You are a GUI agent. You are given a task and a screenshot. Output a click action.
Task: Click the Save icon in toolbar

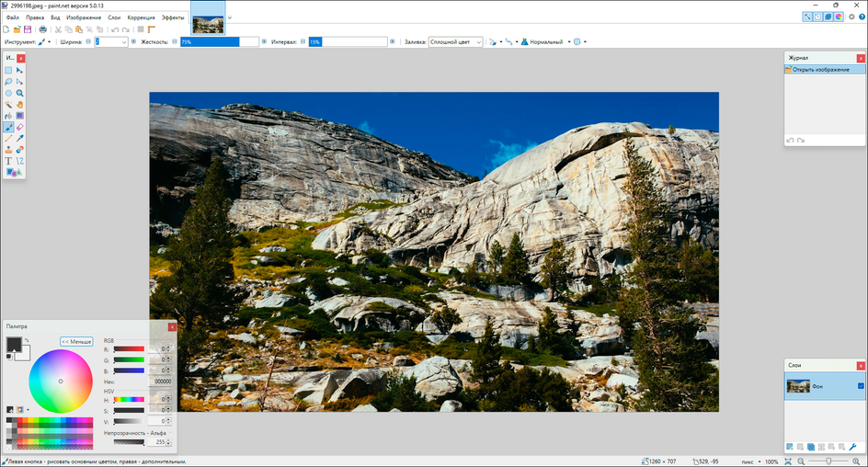[28, 29]
